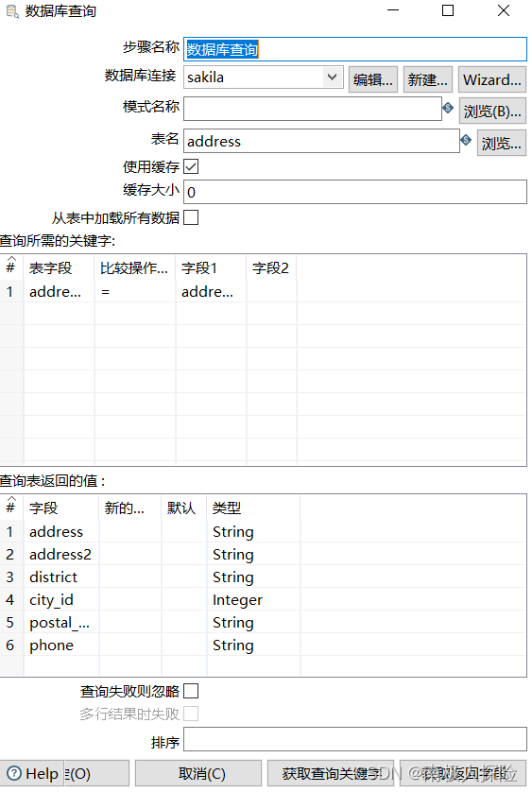Select the district field cell
The height and width of the screenshot is (792, 532).
click(x=60, y=577)
